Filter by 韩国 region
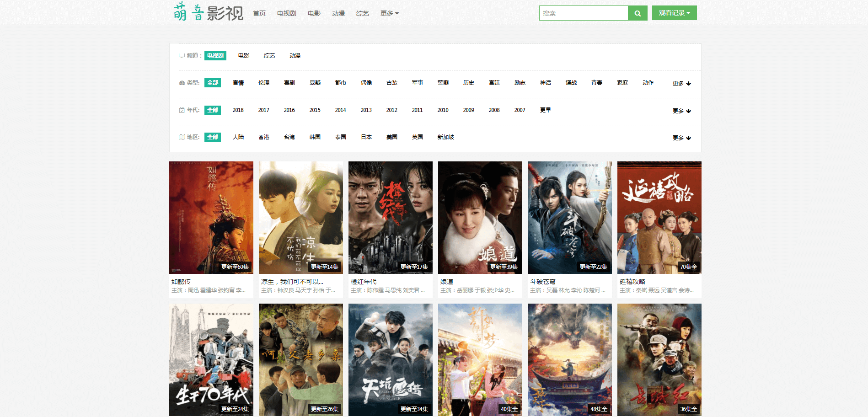The image size is (868, 417). pos(315,137)
